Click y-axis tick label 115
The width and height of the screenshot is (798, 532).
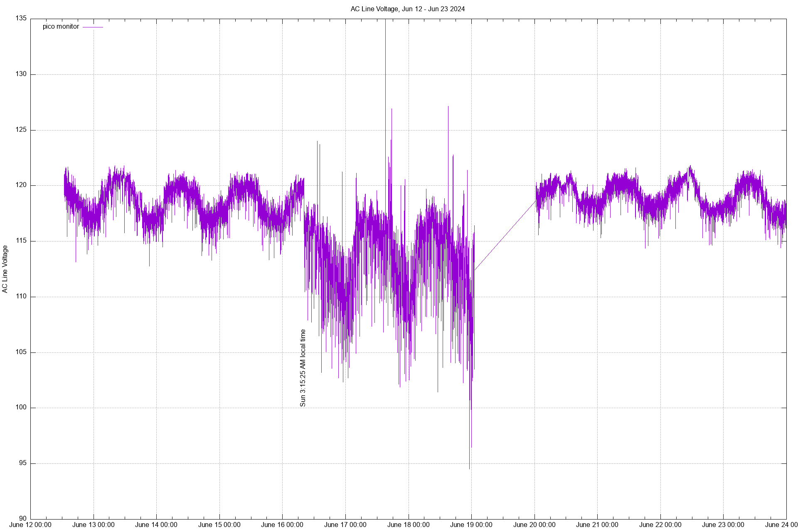(22, 241)
